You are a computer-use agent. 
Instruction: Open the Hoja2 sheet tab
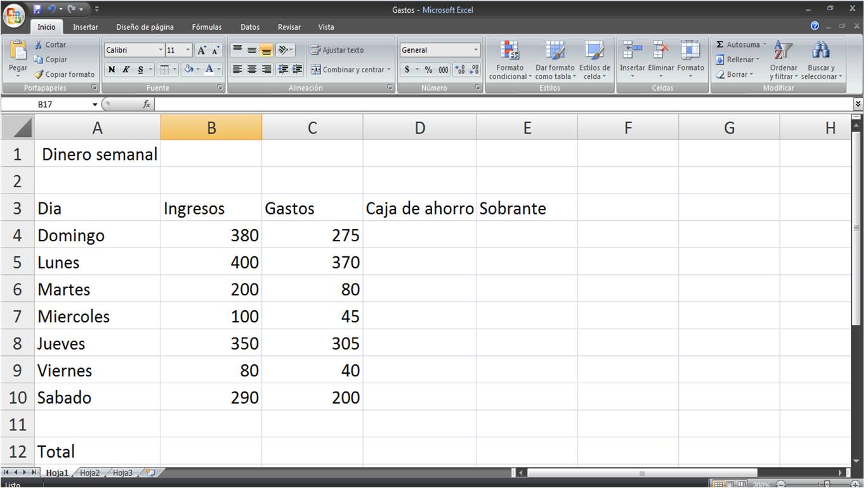pyautogui.click(x=89, y=472)
